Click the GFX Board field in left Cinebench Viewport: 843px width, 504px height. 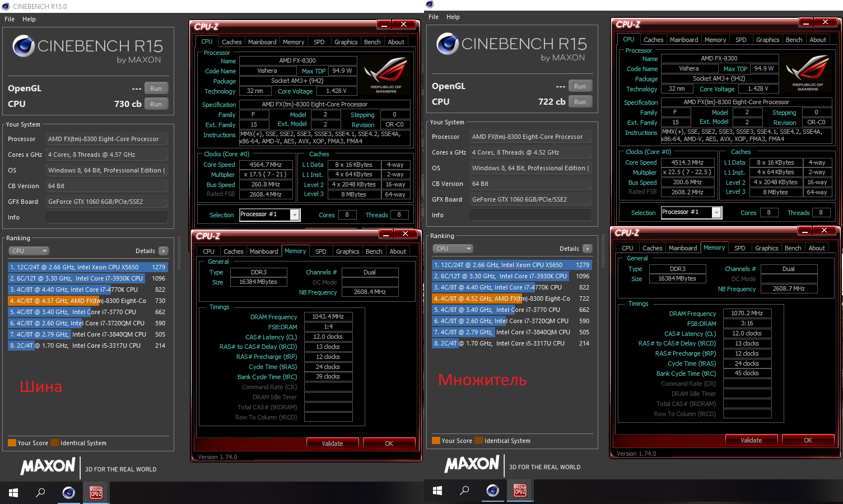point(106,202)
